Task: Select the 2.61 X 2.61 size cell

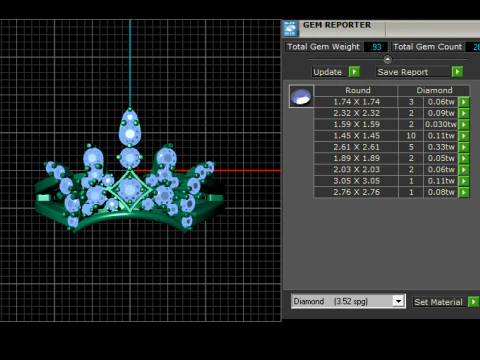Action: (x=356, y=147)
